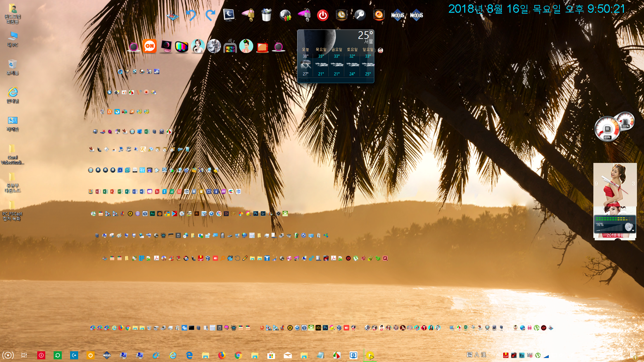Click the yellow media player taskbar icon

tap(370, 355)
